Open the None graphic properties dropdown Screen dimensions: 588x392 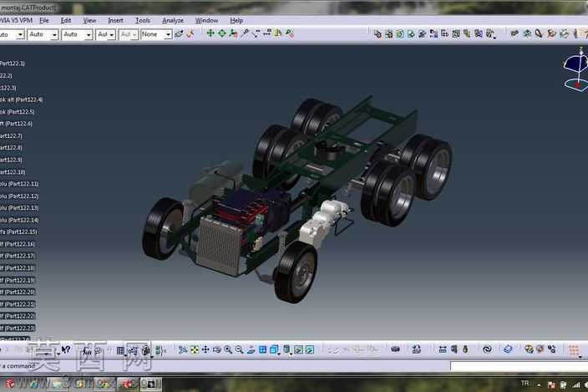click(156, 34)
